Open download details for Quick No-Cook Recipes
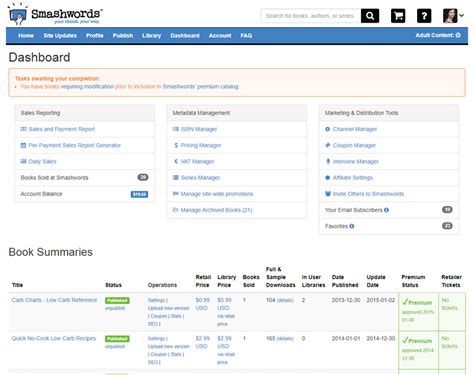 coord(285,339)
